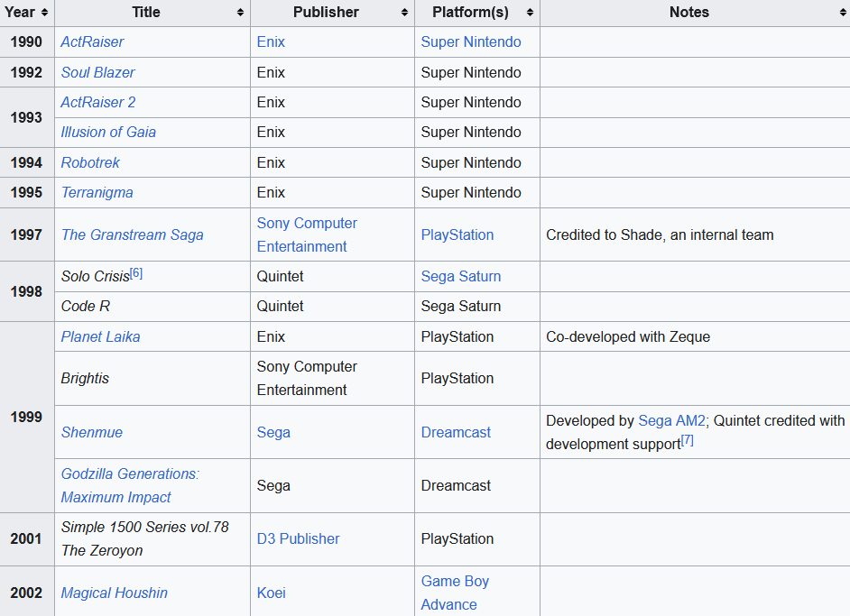The height and width of the screenshot is (616, 850).
Task: Open the D3 Publisher link
Action: [x=298, y=538]
